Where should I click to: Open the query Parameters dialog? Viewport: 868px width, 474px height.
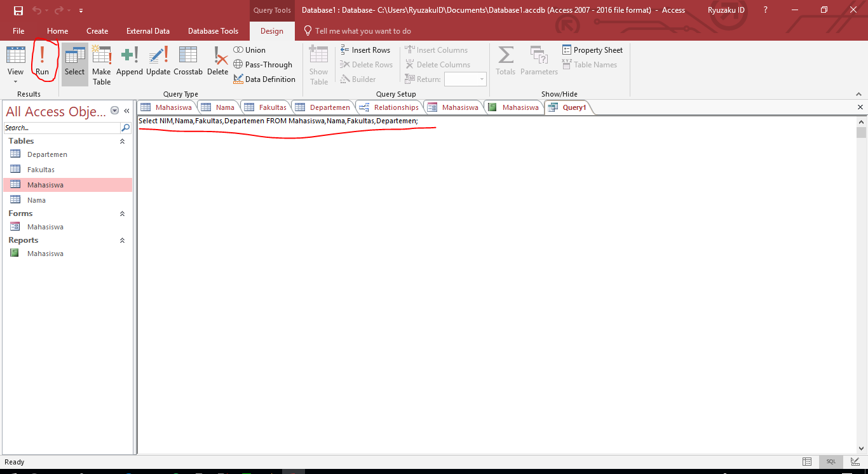[539, 61]
